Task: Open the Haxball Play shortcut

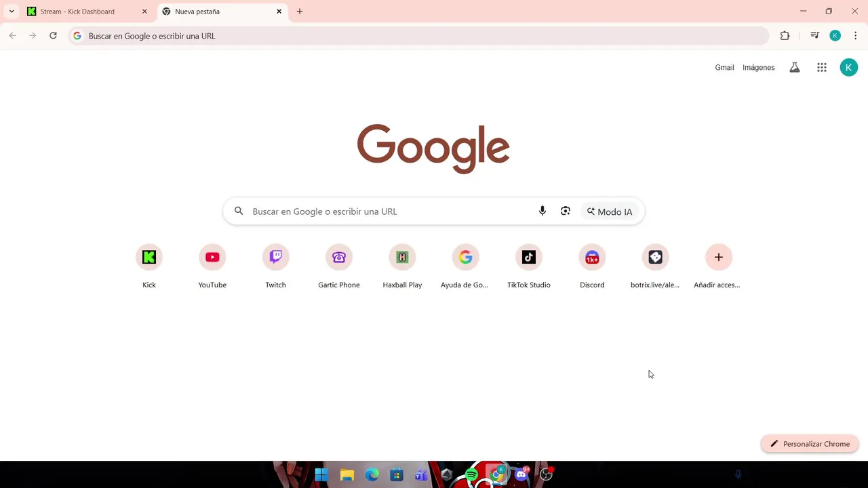Action: pyautogui.click(x=402, y=267)
